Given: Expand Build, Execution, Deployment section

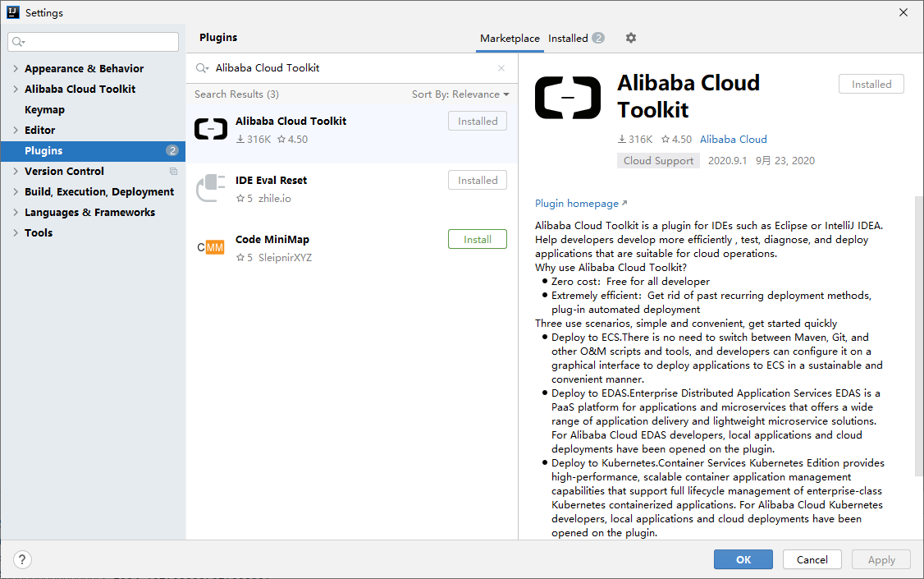Looking at the screenshot, I should (16, 192).
